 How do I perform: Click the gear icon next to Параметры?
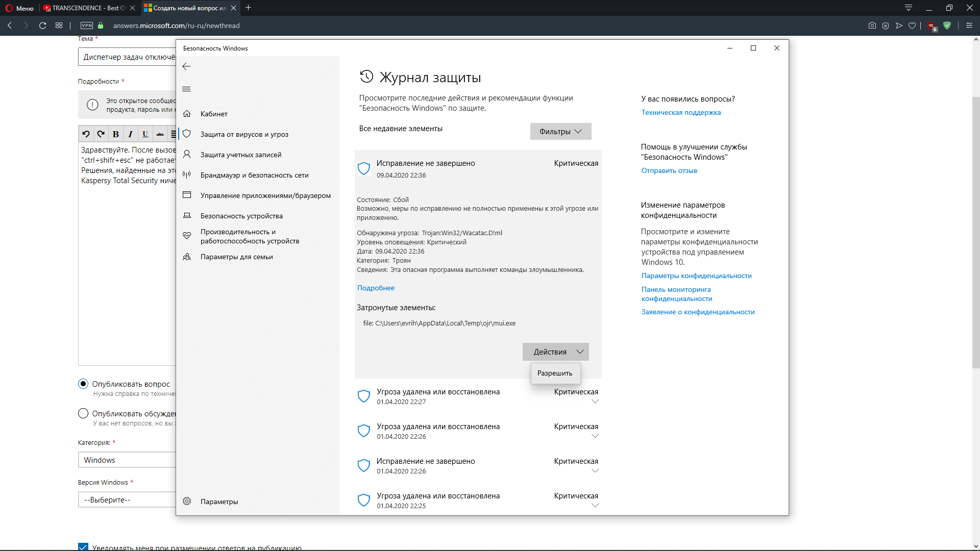tap(187, 502)
